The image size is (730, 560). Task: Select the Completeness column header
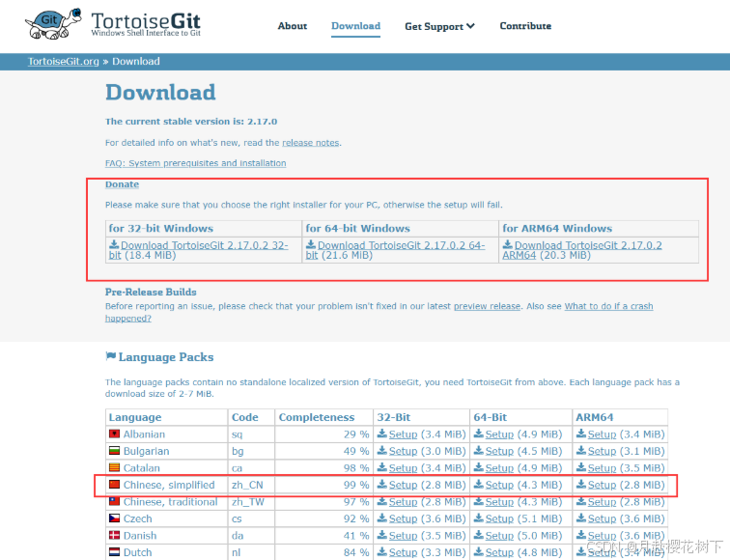(x=324, y=417)
